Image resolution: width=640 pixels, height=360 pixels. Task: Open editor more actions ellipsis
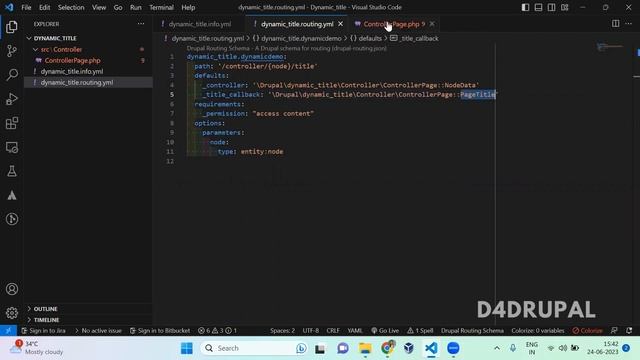pos(629,24)
